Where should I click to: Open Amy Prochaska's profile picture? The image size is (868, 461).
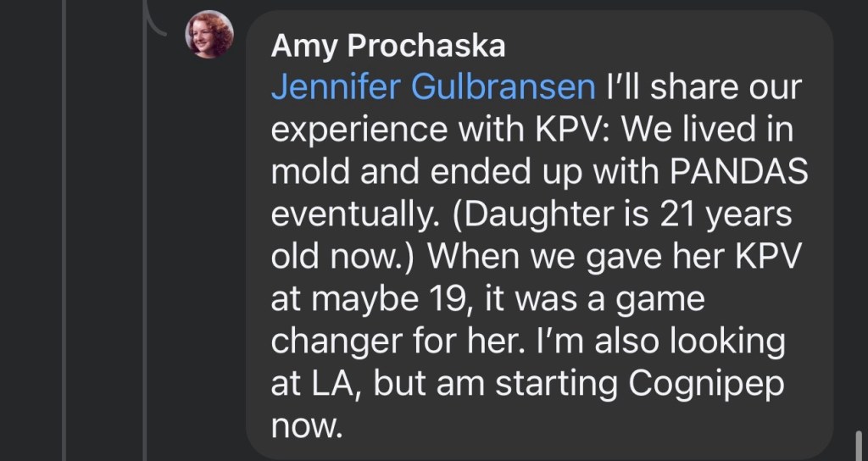pos(209,35)
